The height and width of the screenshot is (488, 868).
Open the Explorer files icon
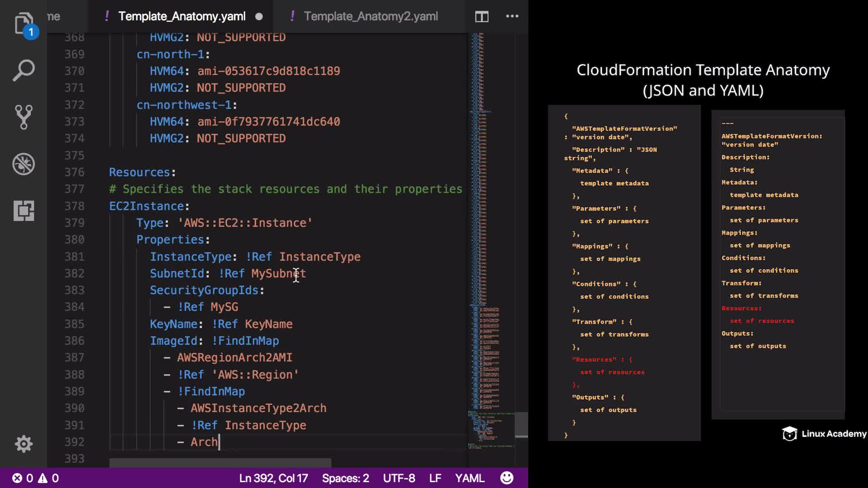tap(24, 23)
